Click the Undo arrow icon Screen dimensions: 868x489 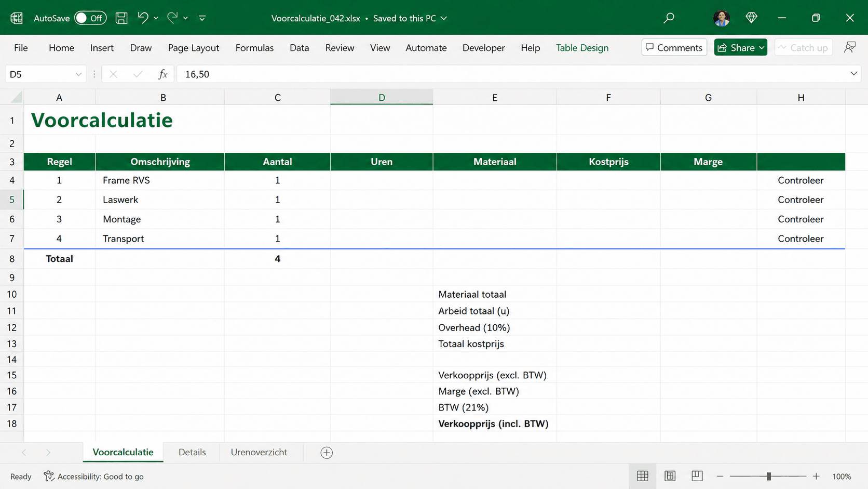143,18
